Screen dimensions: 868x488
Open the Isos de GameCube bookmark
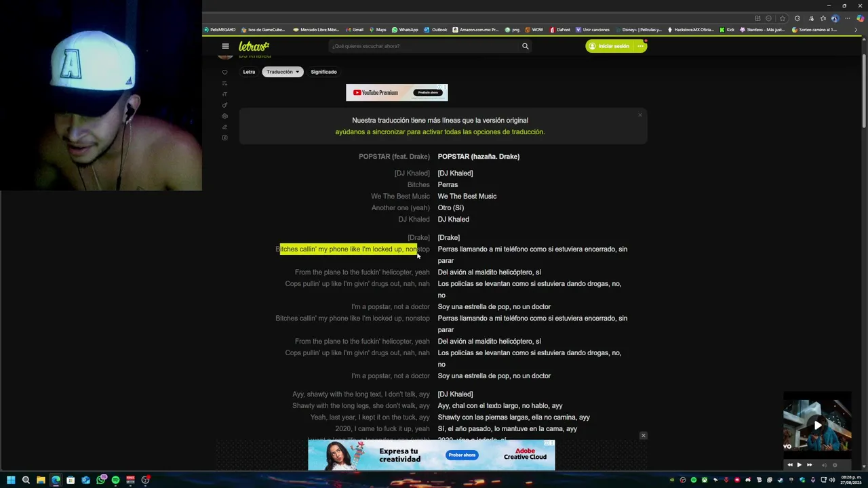[263, 30]
